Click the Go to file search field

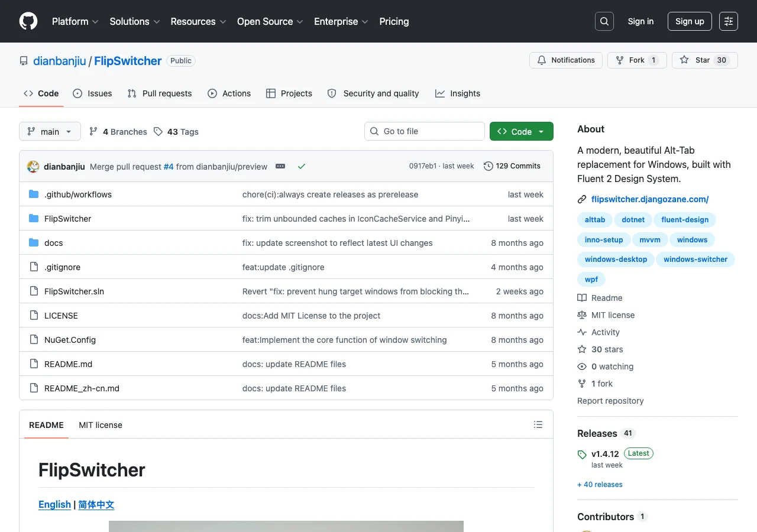[x=425, y=131]
